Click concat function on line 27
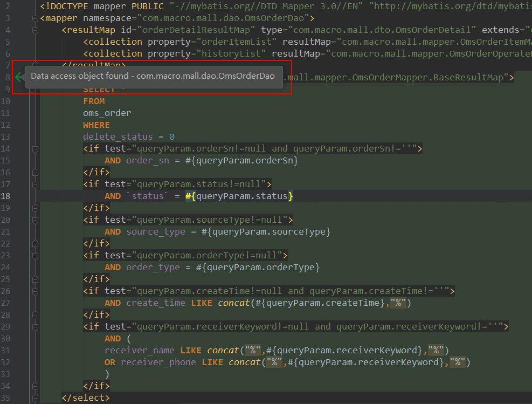 (x=233, y=303)
